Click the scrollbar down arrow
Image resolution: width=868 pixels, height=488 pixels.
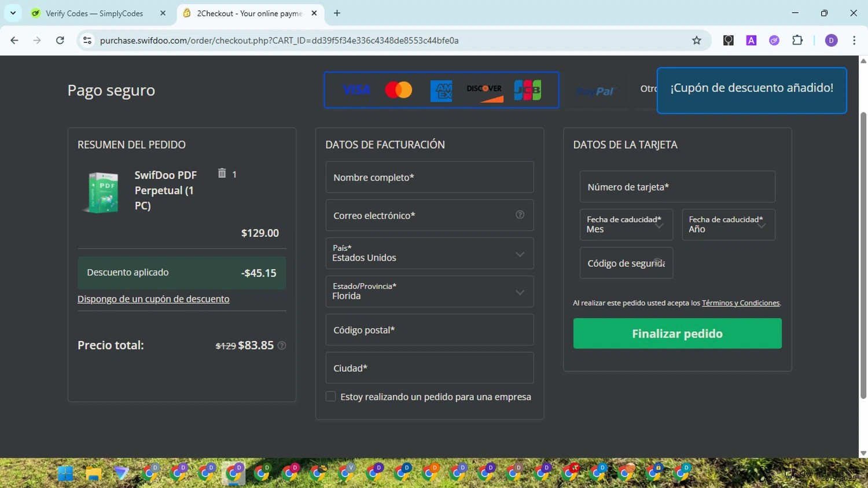tap(863, 453)
